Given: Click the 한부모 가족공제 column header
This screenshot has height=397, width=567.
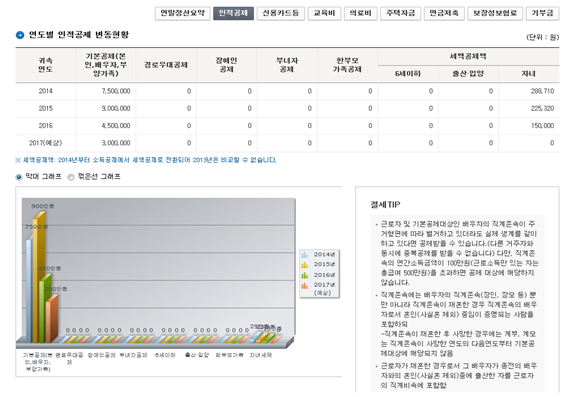Looking at the screenshot, I should [x=348, y=65].
